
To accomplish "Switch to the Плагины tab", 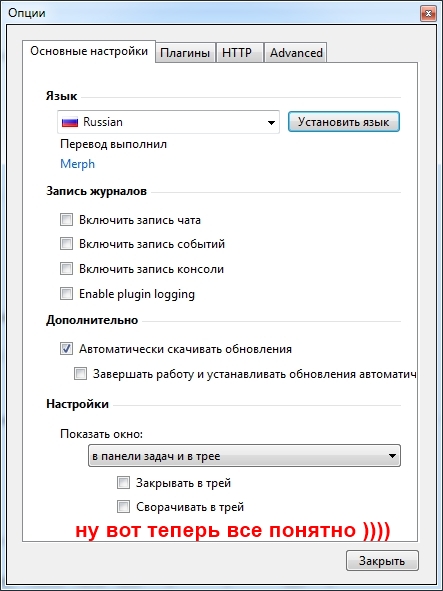I will click(x=185, y=52).
